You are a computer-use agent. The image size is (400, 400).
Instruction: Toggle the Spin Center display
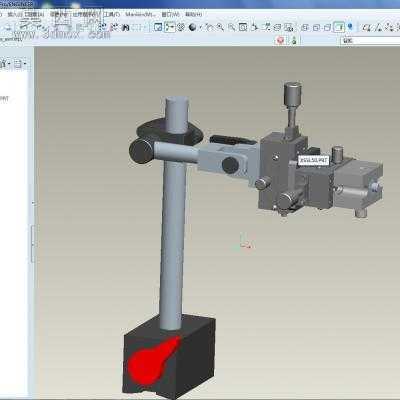point(170,27)
